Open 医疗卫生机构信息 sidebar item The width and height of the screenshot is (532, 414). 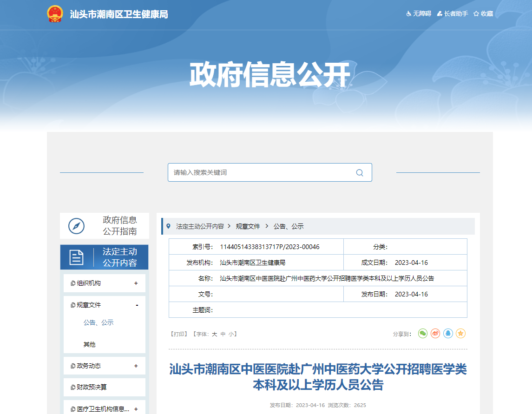point(103,409)
